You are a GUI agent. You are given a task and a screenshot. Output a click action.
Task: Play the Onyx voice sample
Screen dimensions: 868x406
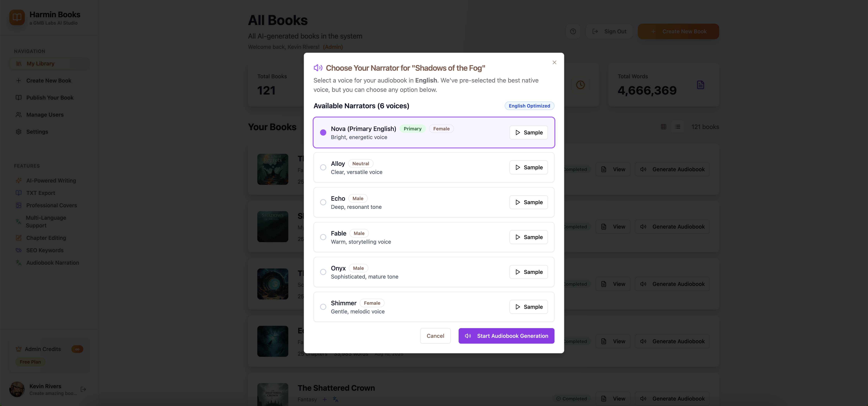[x=528, y=272]
